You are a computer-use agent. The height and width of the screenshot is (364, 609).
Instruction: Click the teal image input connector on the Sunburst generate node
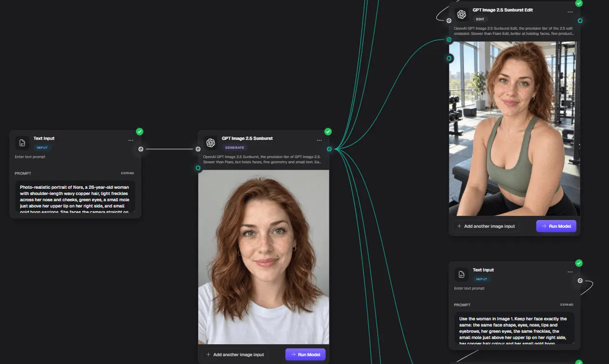[x=198, y=168]
